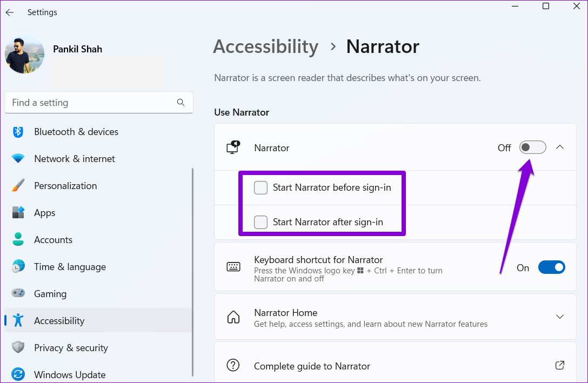Click the Network & internet Wi-Fi icon

(18, 159)
